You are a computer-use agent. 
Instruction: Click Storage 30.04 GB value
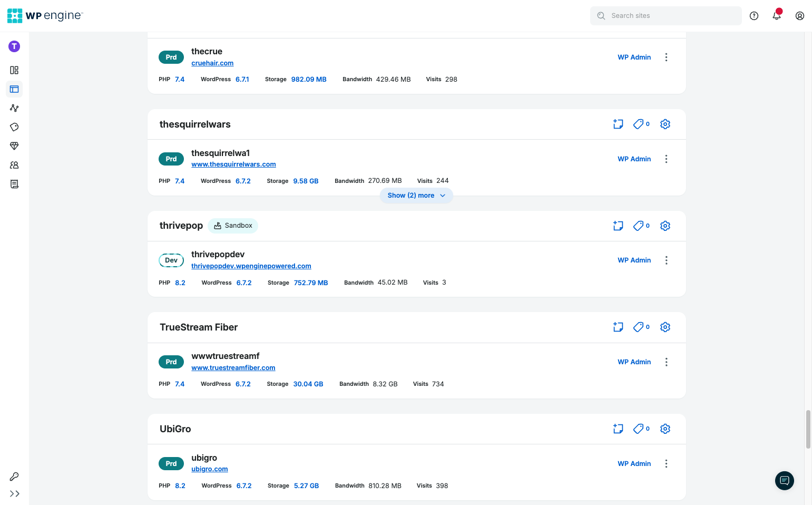[308, 384]
